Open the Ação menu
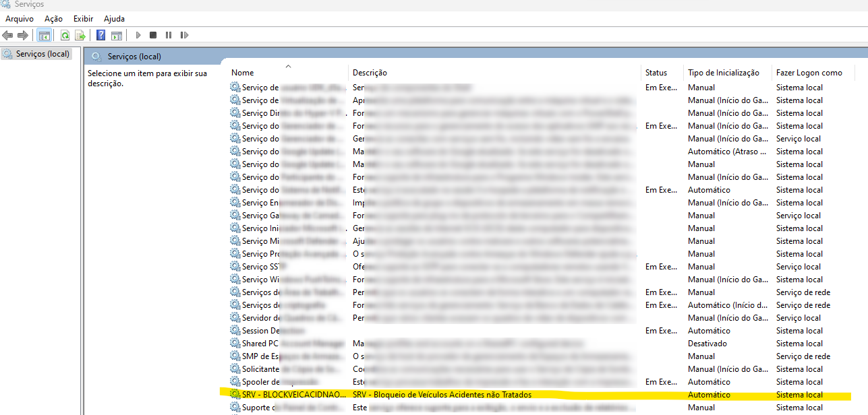 coord(53,19)
